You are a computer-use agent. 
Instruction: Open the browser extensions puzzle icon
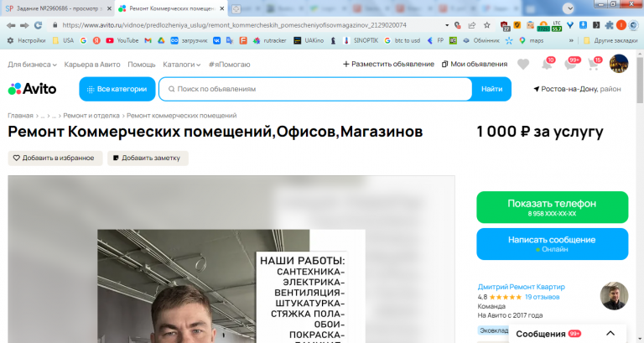pyautogui.click(x=609, y=25)
